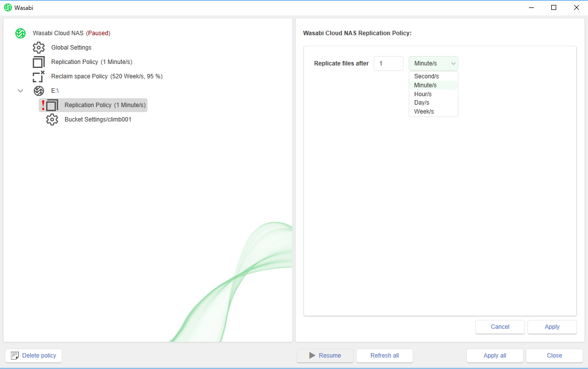Select the E:\ drive tree entry

pos(55,91)
